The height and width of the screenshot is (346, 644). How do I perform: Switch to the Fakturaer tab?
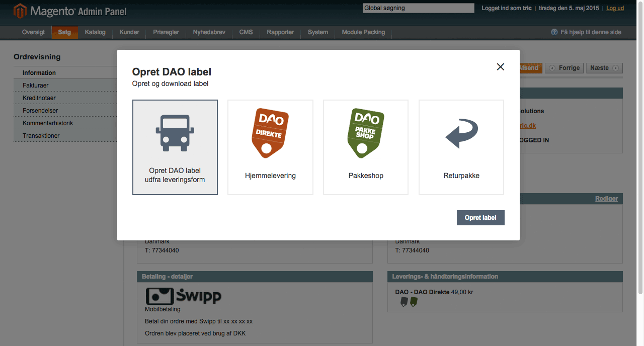click(36, 85)
